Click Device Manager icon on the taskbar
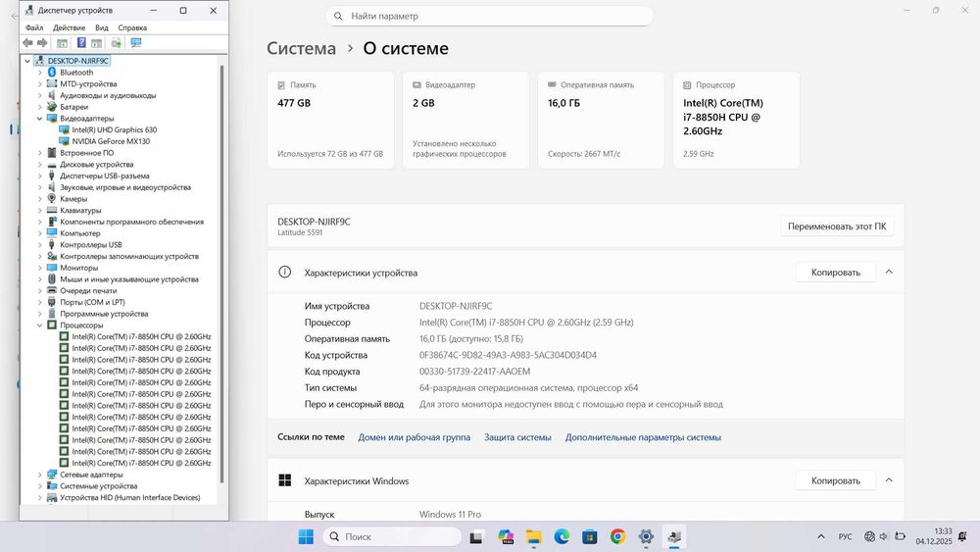The height and width of the screenshot is (552, 980). 674,536
